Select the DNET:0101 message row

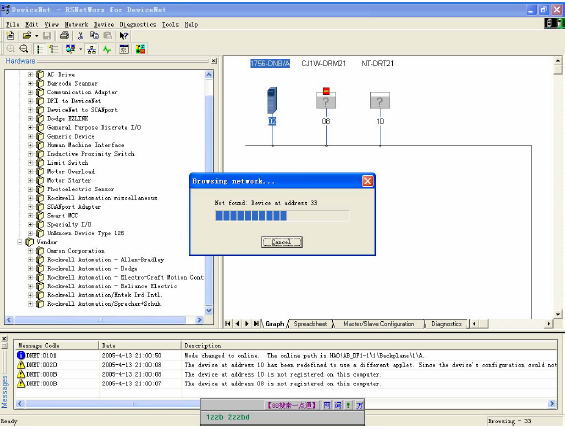(x=286, y=356)
